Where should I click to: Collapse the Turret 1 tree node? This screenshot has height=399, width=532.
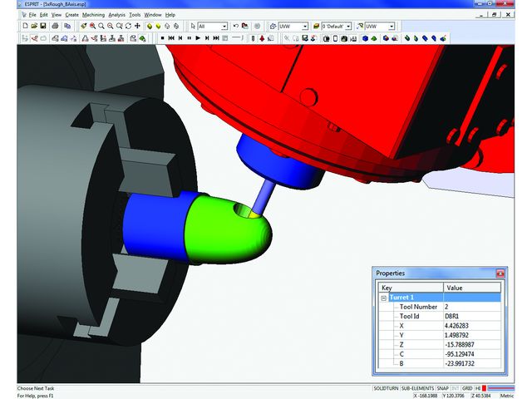[383, 297]
